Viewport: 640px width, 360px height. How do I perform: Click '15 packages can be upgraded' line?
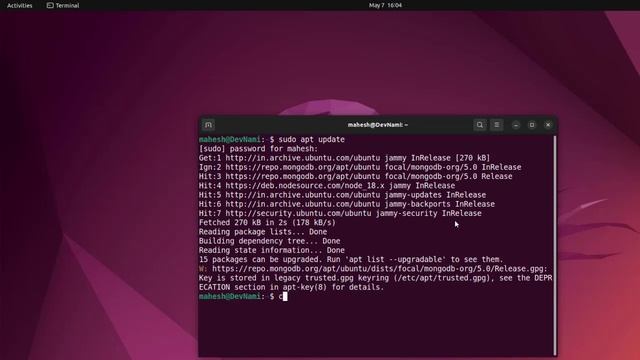click(351, 260)
